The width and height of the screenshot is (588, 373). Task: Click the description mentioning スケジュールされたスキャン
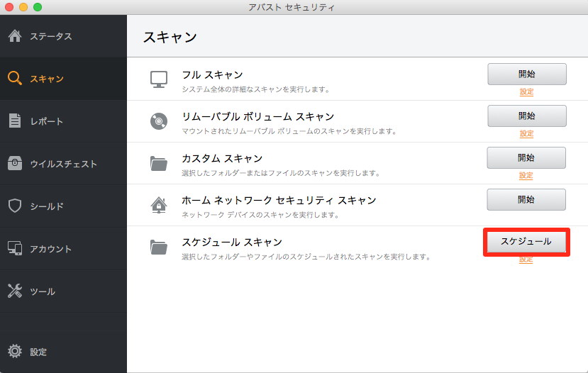tap(306, 257)
